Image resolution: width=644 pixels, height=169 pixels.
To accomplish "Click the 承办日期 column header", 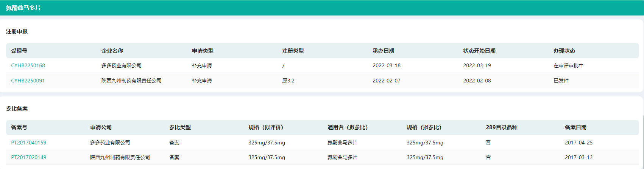I will (383, 51).
